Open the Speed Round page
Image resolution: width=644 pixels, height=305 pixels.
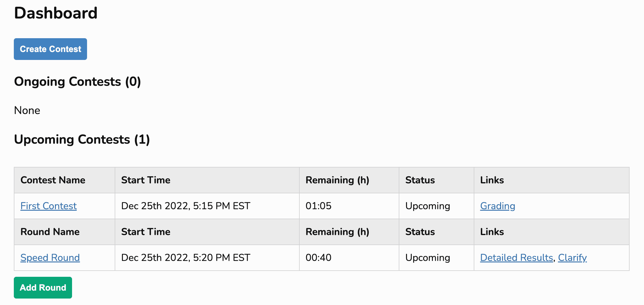click(50, 257)
